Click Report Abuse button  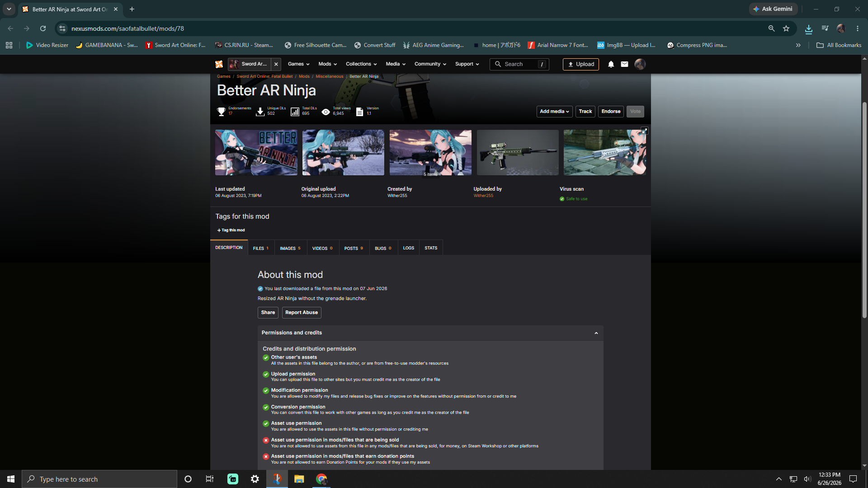click(x=302, y=313)
